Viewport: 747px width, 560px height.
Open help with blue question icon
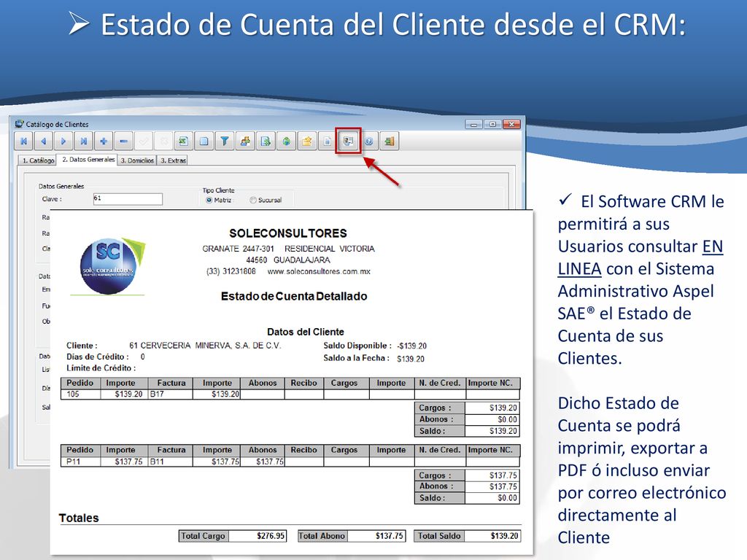pyautogui.click(x=368, y=141)
